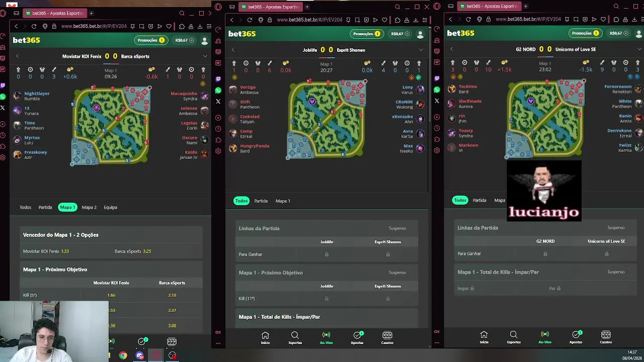
Task: Select Mapa 2 tab in left window
Action: click(89, 207)
